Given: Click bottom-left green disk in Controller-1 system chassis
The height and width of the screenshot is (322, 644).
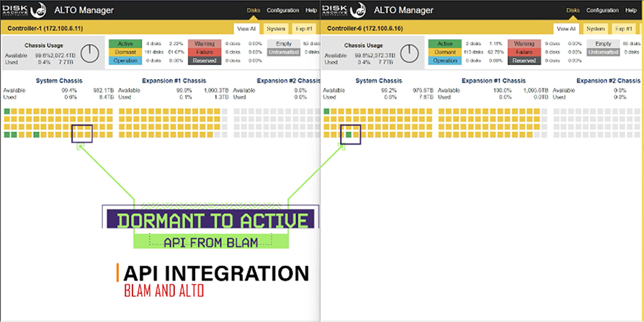Looking at the screenshot, I should pyautogui.click(x=6, y=135).
